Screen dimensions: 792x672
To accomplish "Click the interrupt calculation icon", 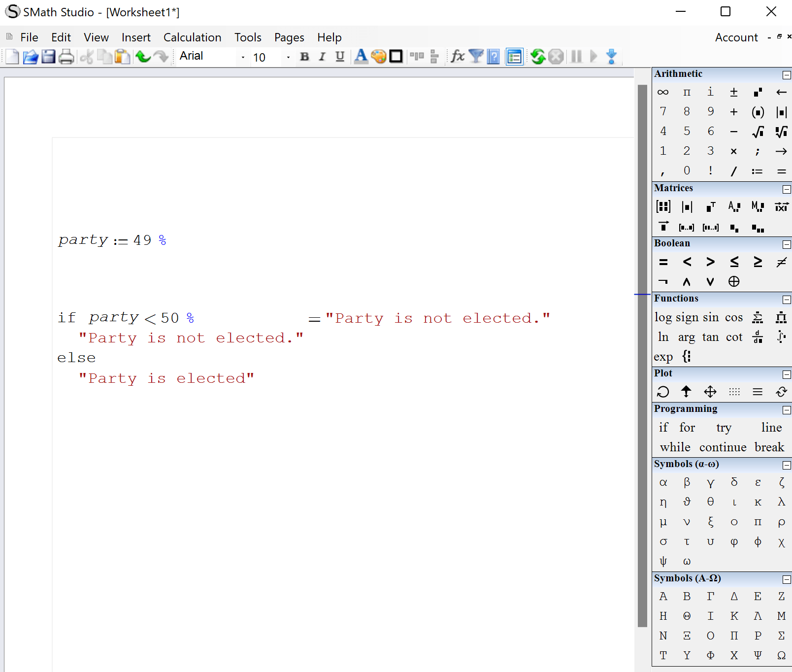I will coord(557,57).
